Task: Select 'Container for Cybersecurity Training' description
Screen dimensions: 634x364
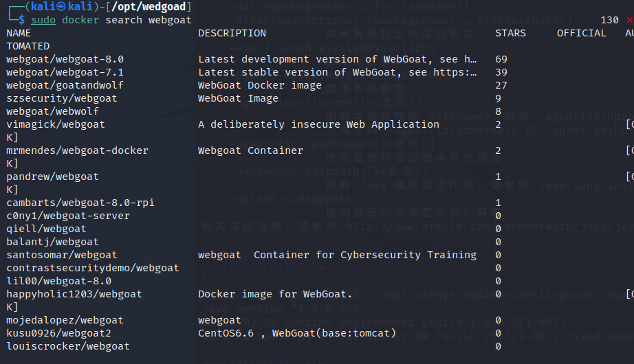Action: coord(365,255)
